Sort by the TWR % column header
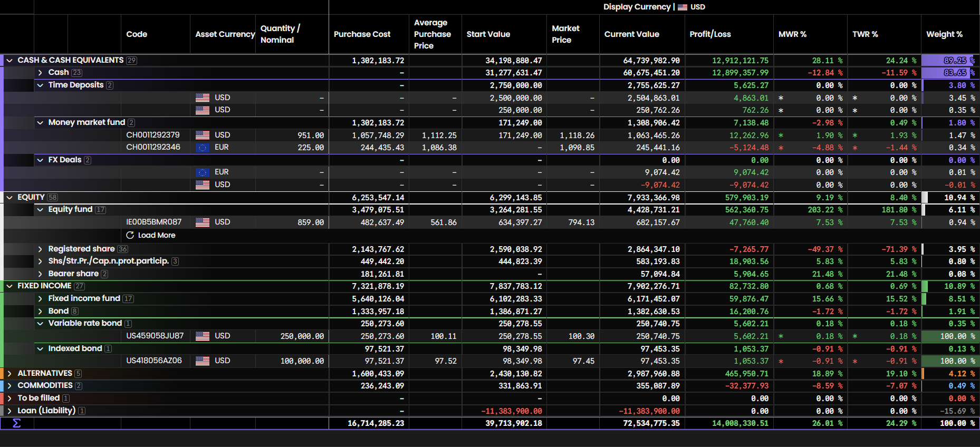Screen dimensions: 980x447 pos(865,34)
